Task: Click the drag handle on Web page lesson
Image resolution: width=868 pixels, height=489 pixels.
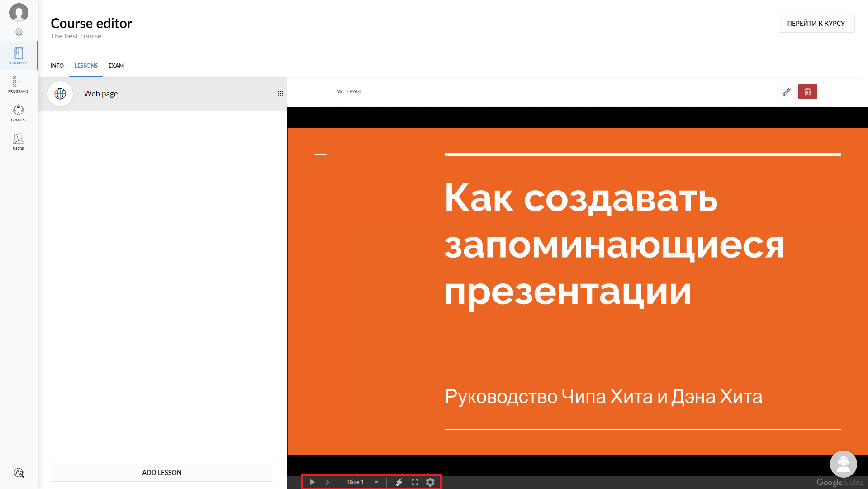Action: [280, 94]
